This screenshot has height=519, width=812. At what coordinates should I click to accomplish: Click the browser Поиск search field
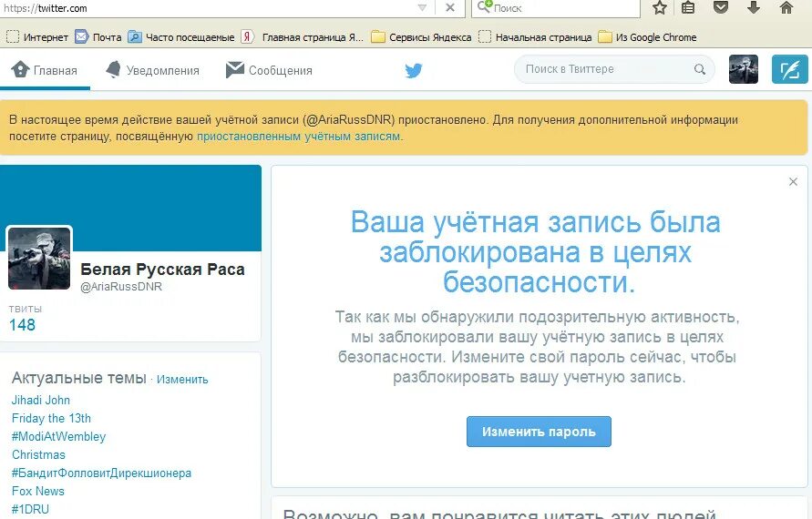point(556,8)
